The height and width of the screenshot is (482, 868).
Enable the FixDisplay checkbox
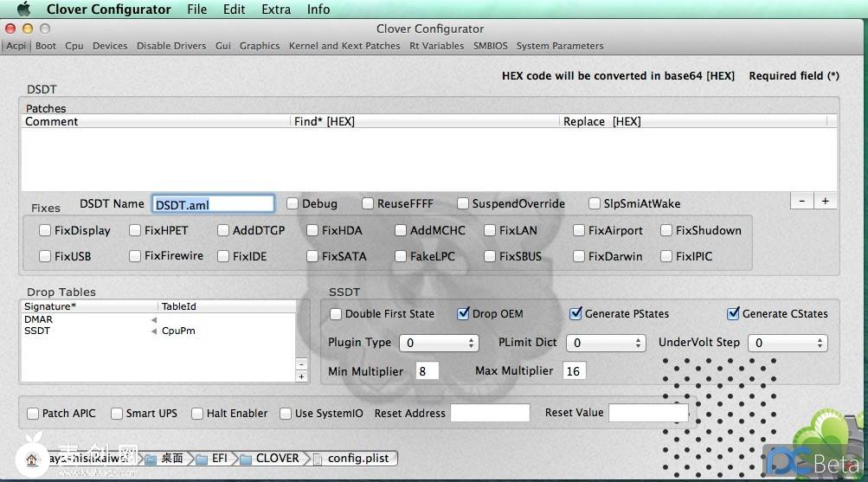45,230
